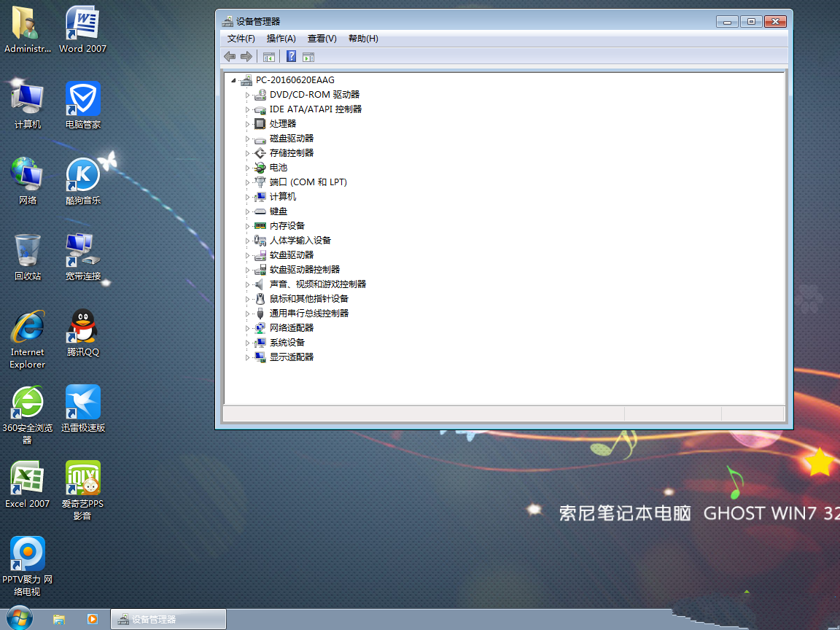Click the USB icon for 通用串行总线控制器
This screenshot has width=840, height=630.
(260, 314)
